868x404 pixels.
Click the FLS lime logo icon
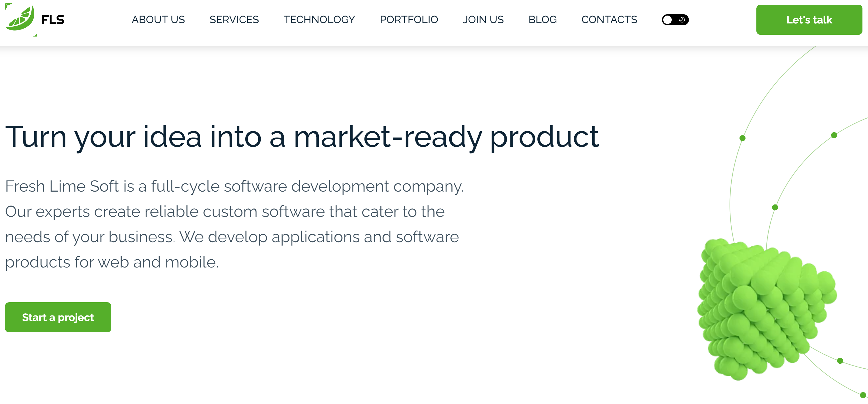[21, 19]
